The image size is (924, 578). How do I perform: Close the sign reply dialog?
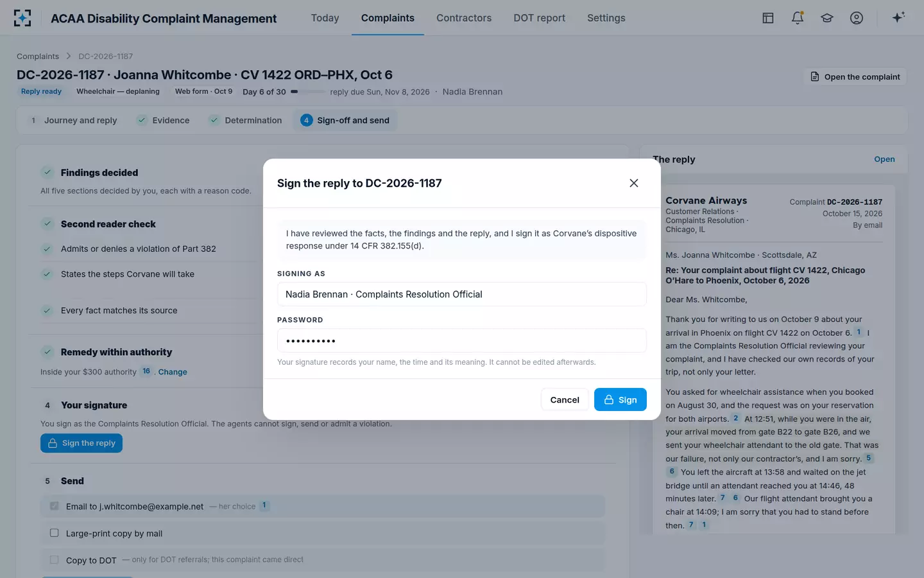[x=634, y=183]
